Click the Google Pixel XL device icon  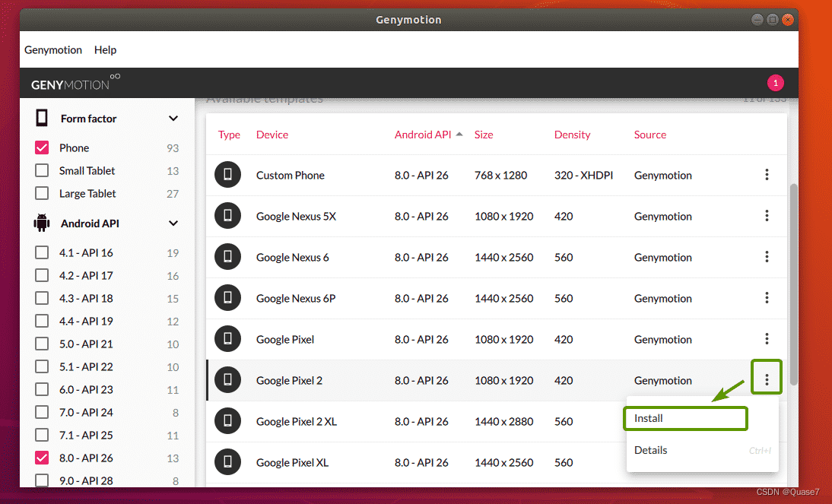click(227, 462)
